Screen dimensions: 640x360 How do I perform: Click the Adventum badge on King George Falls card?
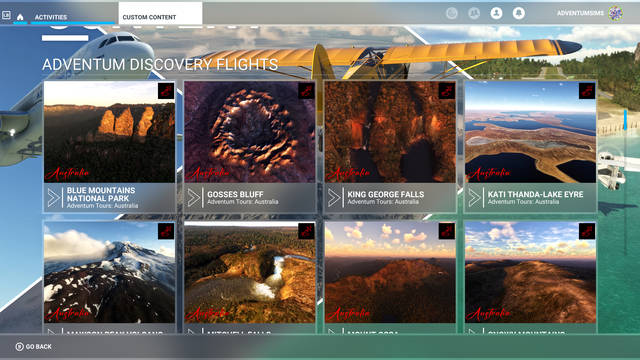pos(447,91)
